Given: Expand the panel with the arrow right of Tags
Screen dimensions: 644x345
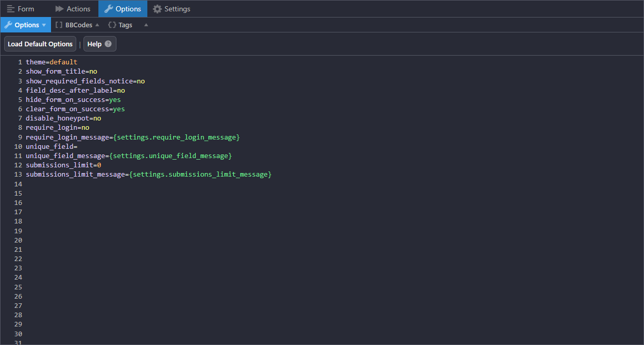Looking at the screenshot, I should click(146, 25).
